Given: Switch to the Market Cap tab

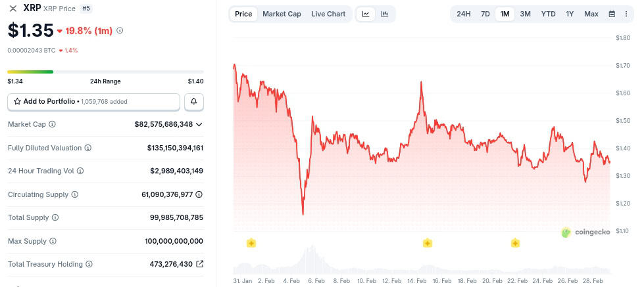Looking at the screenshot, I should 282,14.
